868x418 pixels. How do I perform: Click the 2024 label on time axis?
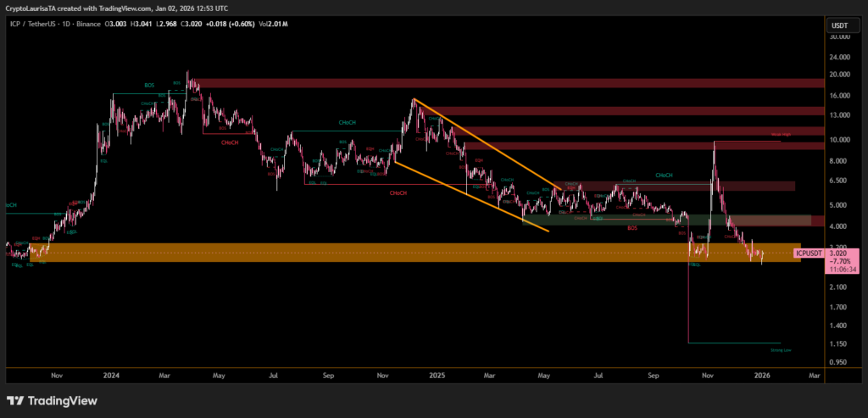(x=111, y=374)
